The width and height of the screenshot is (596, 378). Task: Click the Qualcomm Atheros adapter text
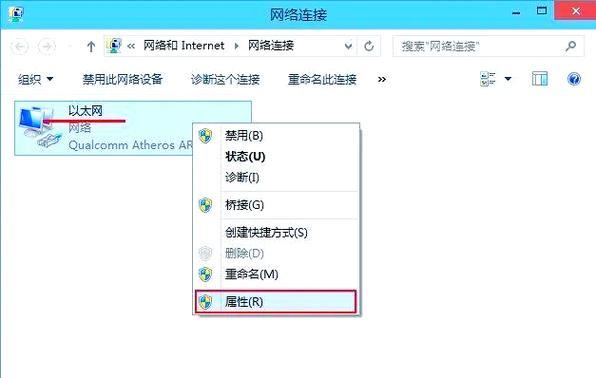coord(130,145)
